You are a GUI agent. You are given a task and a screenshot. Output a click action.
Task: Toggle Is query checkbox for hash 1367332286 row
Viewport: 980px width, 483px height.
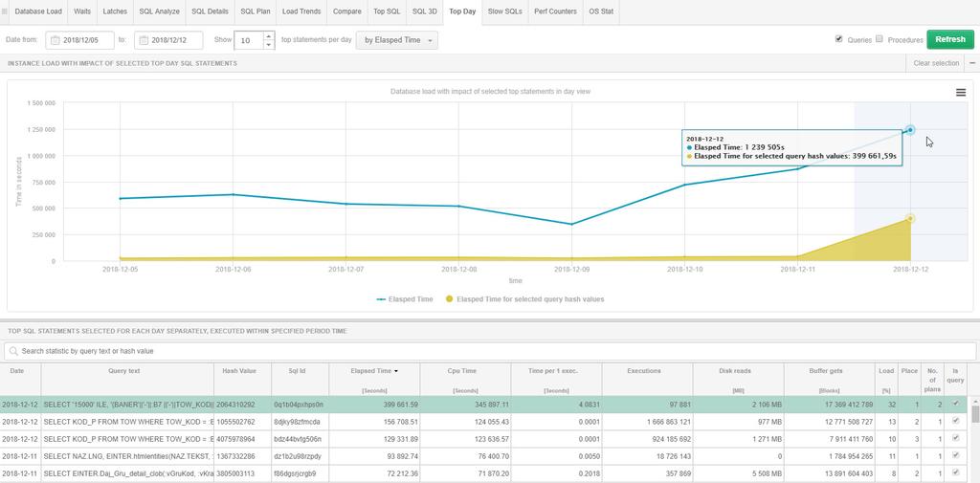(954, 455)
